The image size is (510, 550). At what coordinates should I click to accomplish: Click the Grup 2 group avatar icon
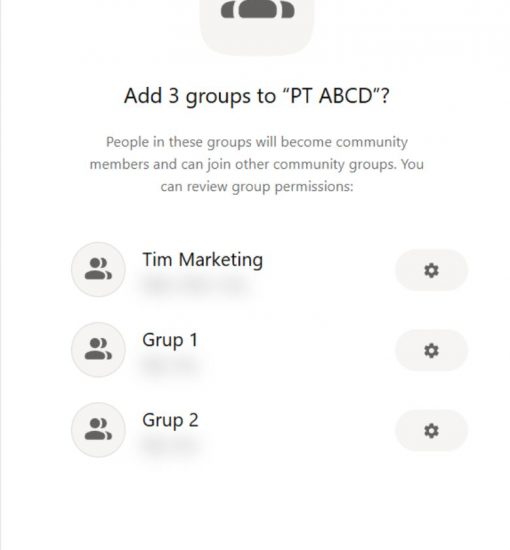click(98, 429)
